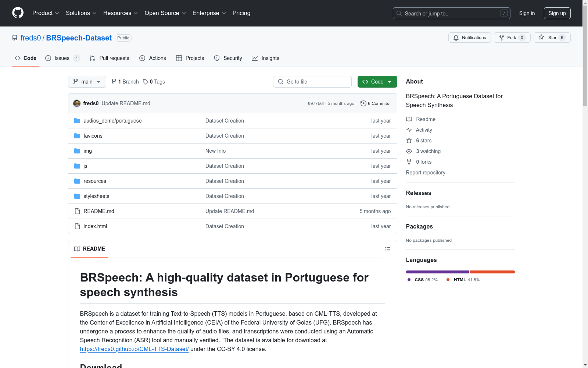The height and width of the screenshot is (368, 588).
Task: Open the Packages section heading
Action: tap(419, 226)
